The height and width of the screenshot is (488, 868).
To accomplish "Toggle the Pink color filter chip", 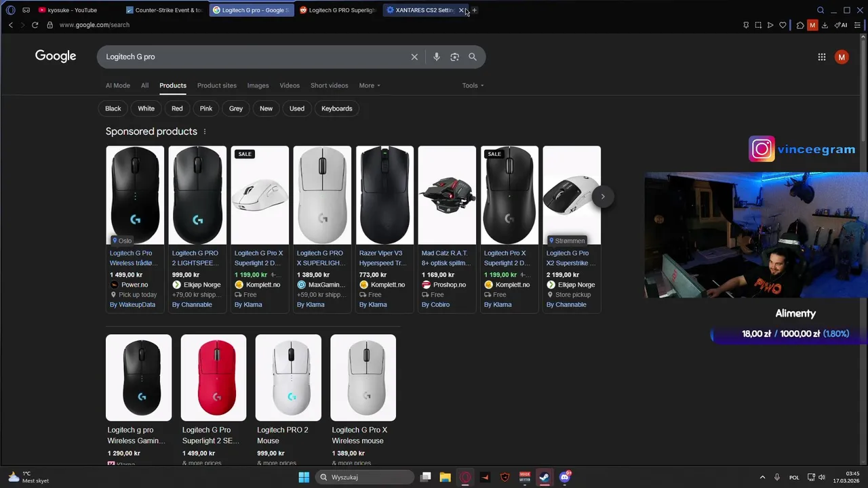I will click(206, 108).
